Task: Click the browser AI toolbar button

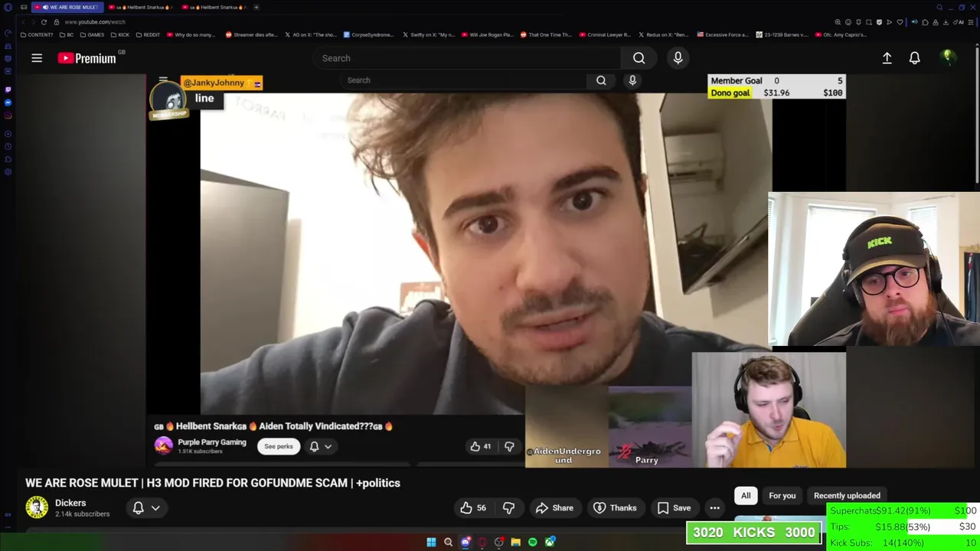Action: point(959,22)
